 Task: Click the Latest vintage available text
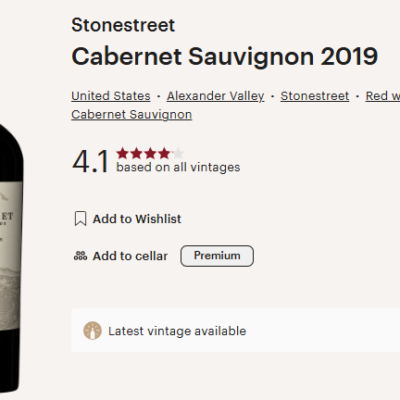(x=177, y=331)
